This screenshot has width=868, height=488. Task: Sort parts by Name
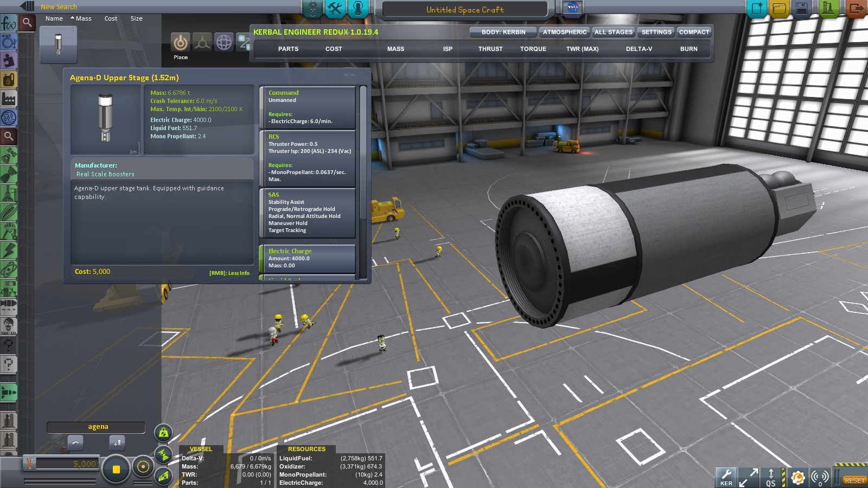coord(54,18)
